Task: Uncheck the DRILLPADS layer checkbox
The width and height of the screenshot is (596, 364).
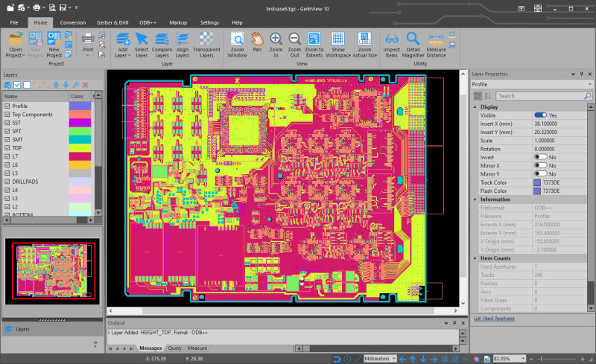Action: click(x=7, y=182)
